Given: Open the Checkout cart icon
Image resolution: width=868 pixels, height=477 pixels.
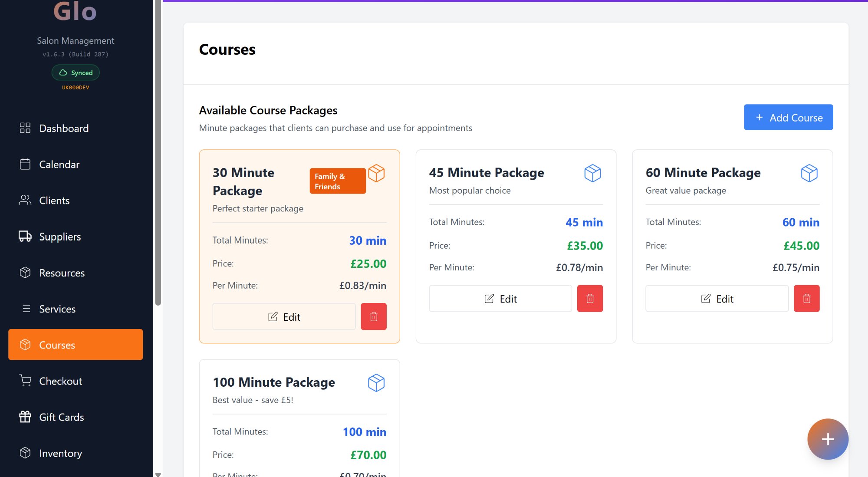Looking at the screenshot, I should point(25,381).
